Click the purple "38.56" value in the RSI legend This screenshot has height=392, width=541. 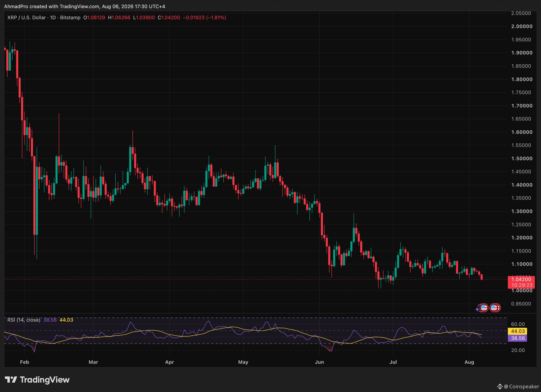[50, 320]
